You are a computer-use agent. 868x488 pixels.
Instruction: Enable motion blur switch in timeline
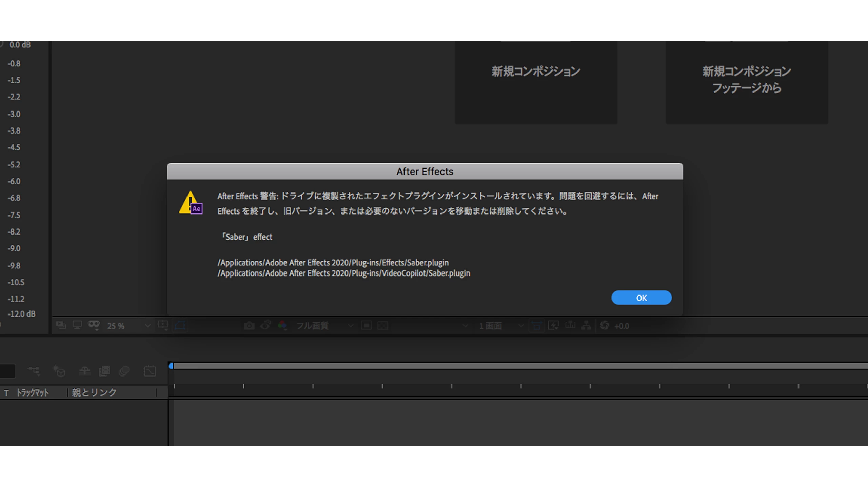[x=124, y=371]
